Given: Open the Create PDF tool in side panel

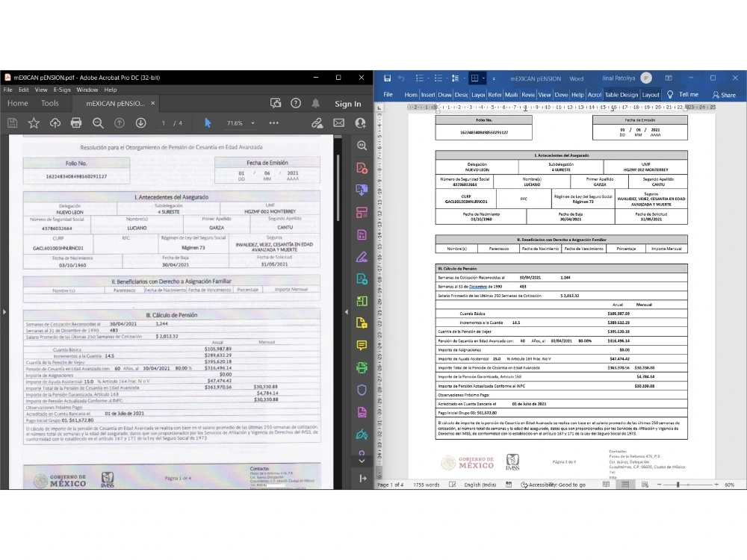Looking at the screenshot, I should coord(362,167).
